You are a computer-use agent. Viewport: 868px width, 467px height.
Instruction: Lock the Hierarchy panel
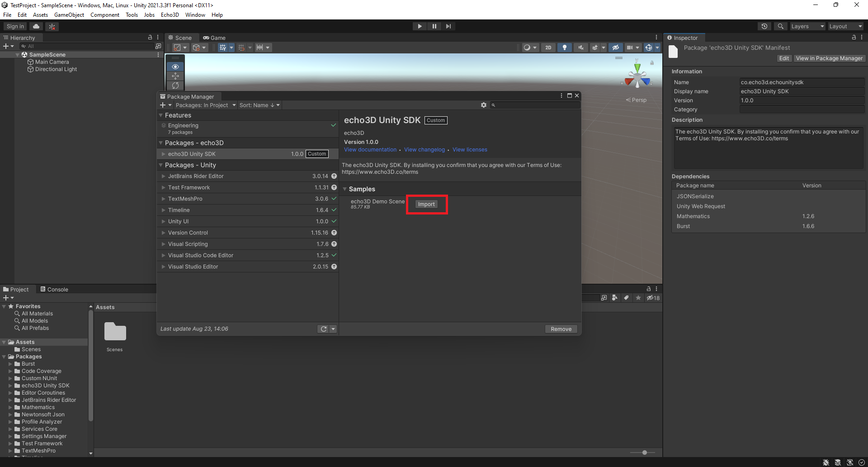(150, 38)
